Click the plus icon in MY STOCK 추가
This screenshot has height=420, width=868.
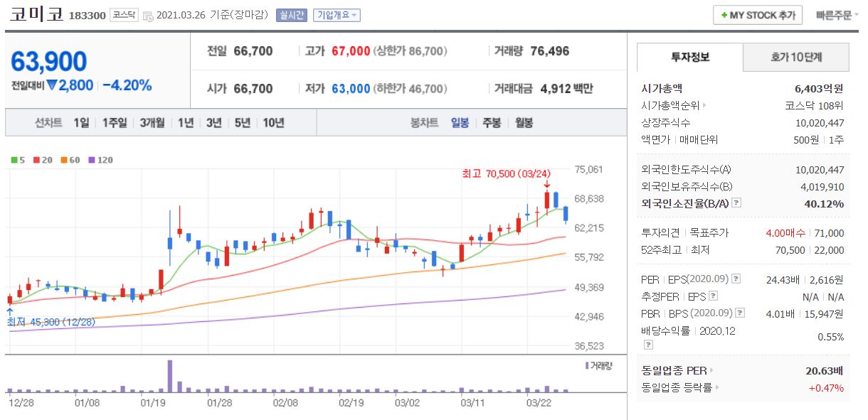(x=724, y=15)
